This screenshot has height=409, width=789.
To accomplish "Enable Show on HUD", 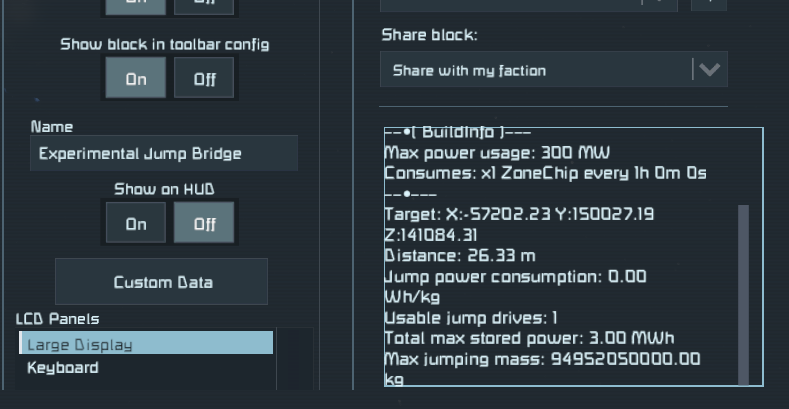I will coord(136,223).
